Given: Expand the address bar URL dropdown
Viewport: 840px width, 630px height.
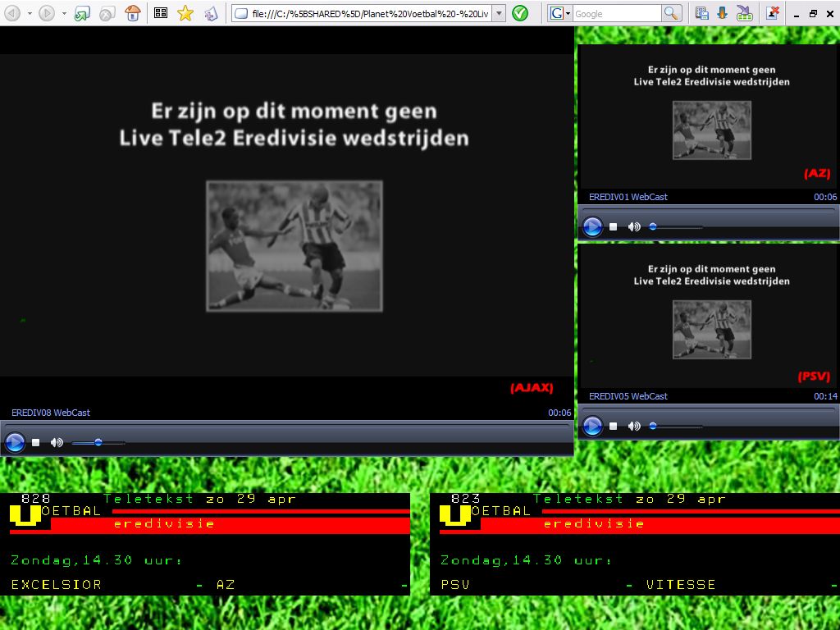Looking at the screenshot, I should [x=499, y=13].
